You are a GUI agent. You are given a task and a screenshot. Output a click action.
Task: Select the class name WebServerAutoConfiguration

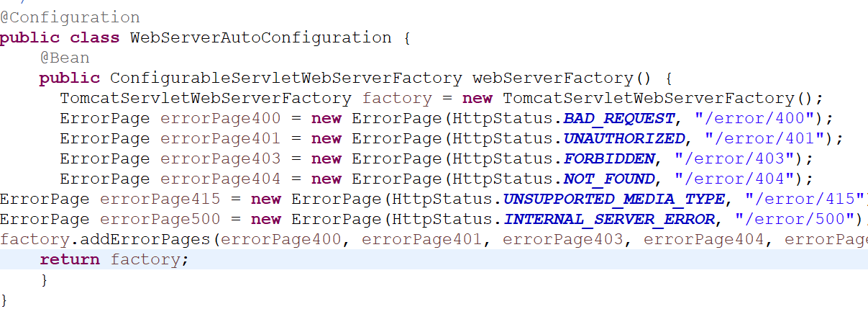click(261, 37)
